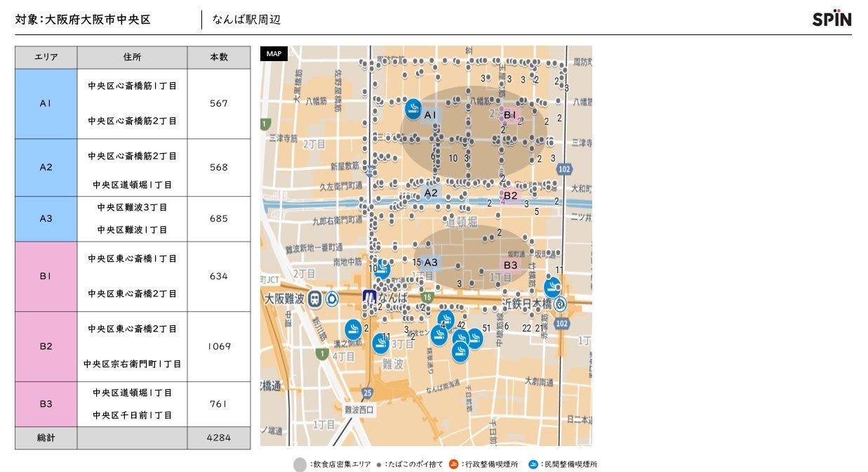Click route 102 shield near 三津寺

click(x=564, y=169)
